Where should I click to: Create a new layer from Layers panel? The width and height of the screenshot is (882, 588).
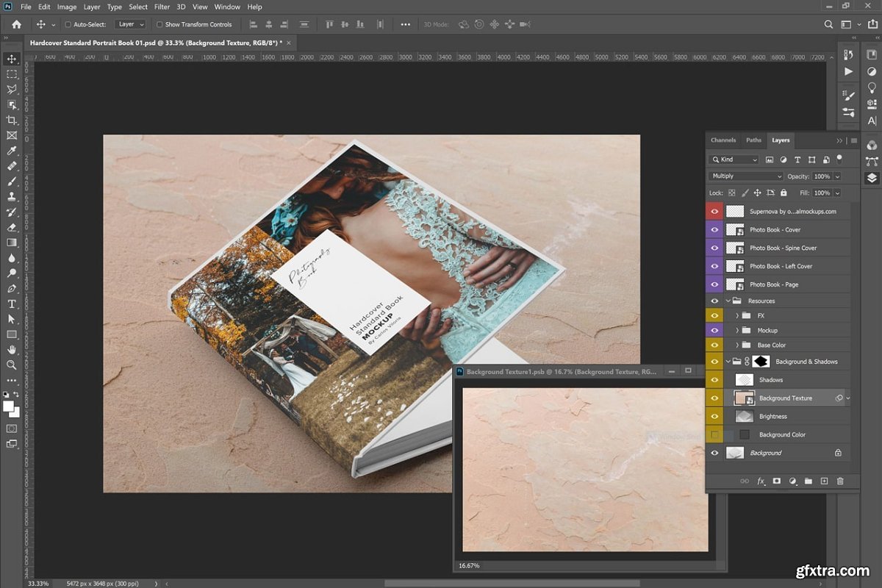coord(824,481)
